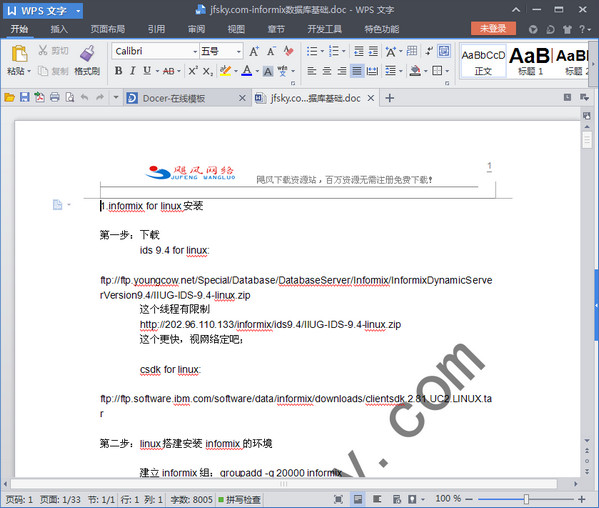Toggle Bold formatting
The width and height of the screenshot is (599, 508).
(x=118, y=71)
